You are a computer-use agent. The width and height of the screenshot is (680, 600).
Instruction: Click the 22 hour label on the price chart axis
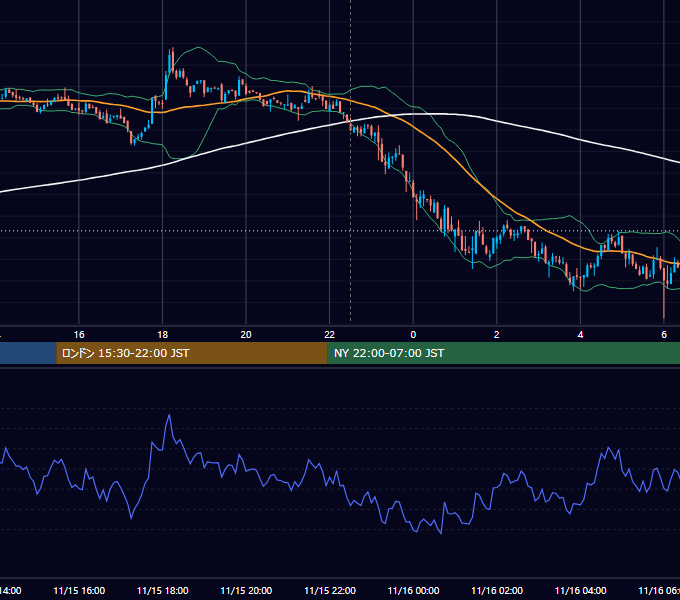pos(330,335)
